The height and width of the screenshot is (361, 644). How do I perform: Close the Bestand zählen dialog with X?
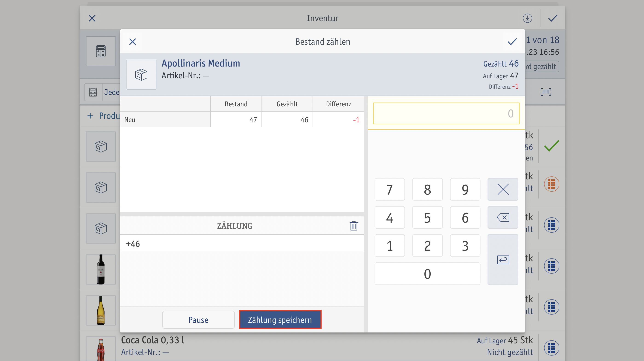[x=133, y=41]
